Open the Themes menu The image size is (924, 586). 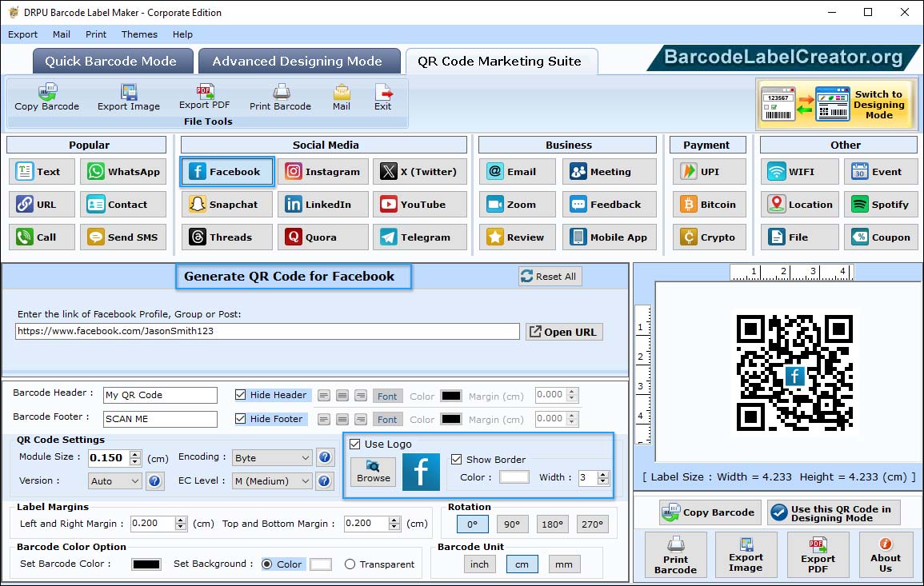pyautogui.click(x=139, y=34)
